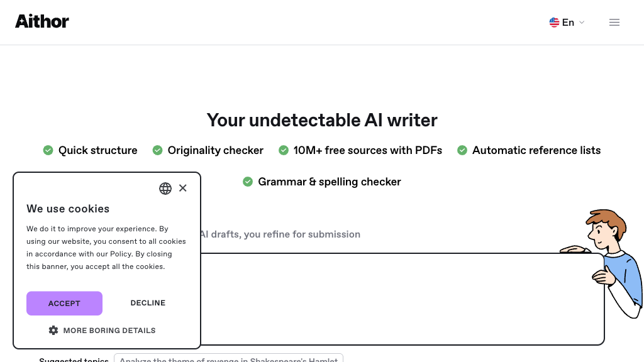
Task: Focus the large topic text box
Action: (402, 299)
